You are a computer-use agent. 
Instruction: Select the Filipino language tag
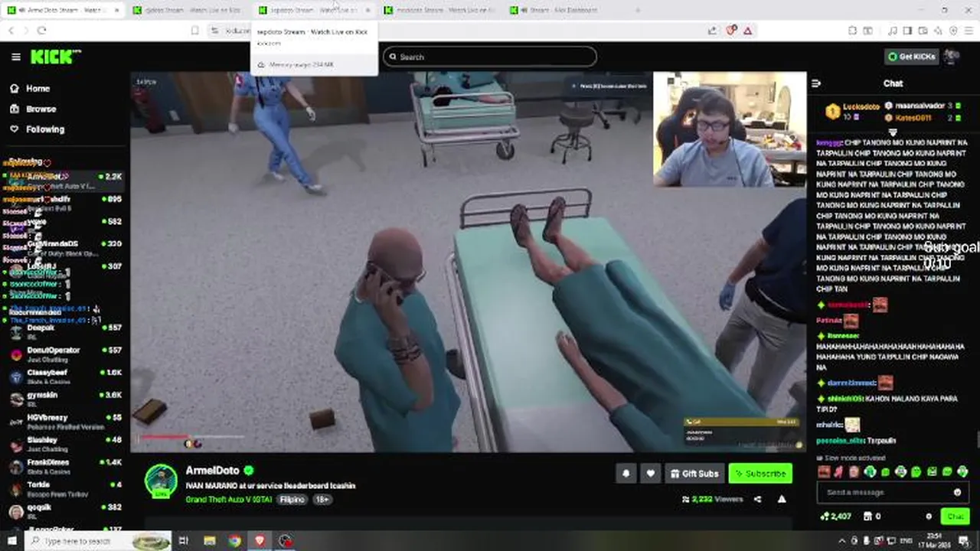292,499
